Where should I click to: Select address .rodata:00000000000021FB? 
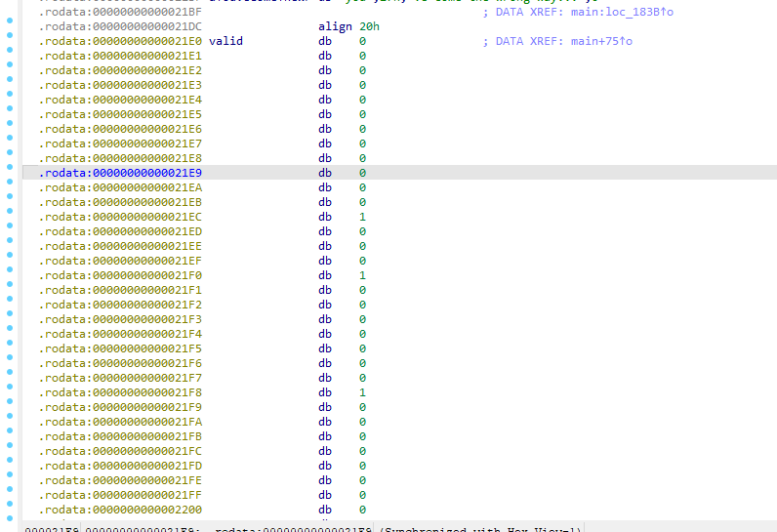click(120, 436)
